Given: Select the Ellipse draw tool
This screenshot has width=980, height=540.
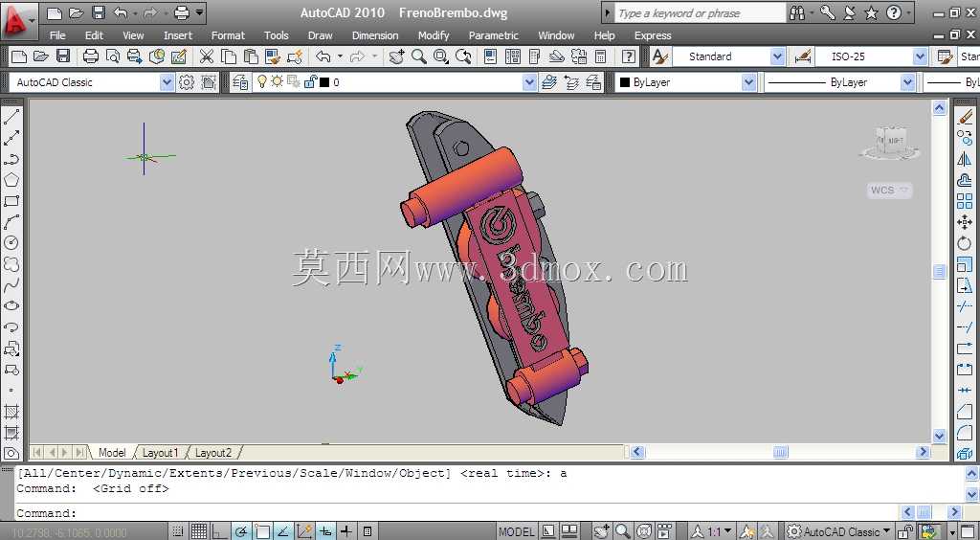Looking at the screenshot, I should pyautogui.click(x=11, y=306).
